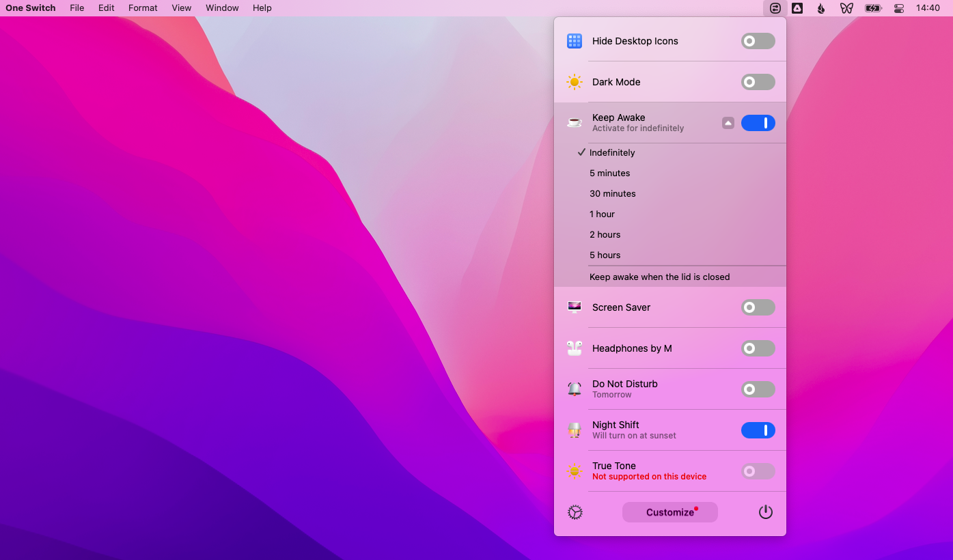Toggle the Hide Desktop Icons switch

758,41
